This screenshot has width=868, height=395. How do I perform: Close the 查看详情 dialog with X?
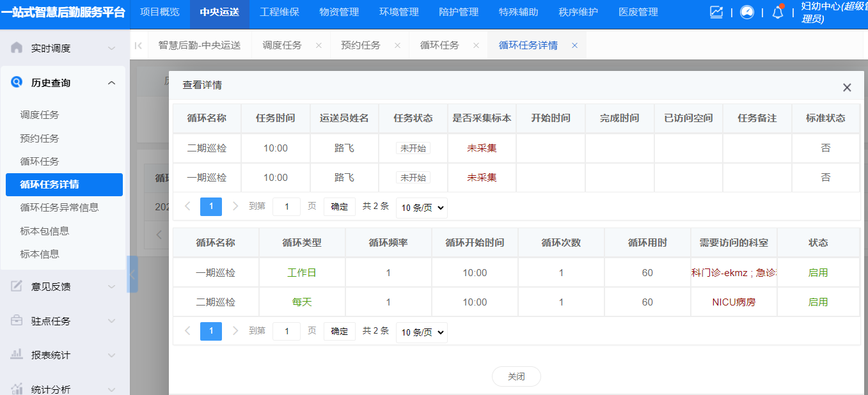[847, 88]
